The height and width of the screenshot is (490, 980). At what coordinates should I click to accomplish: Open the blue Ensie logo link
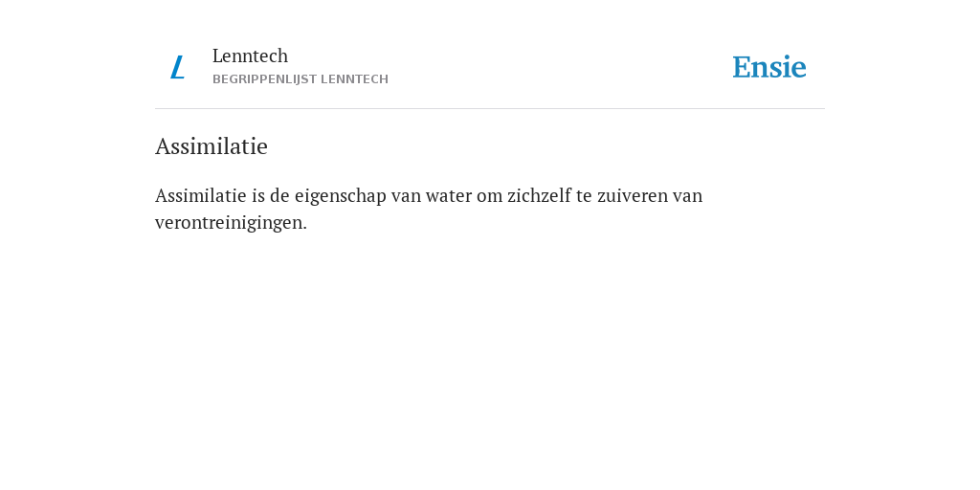769,67
